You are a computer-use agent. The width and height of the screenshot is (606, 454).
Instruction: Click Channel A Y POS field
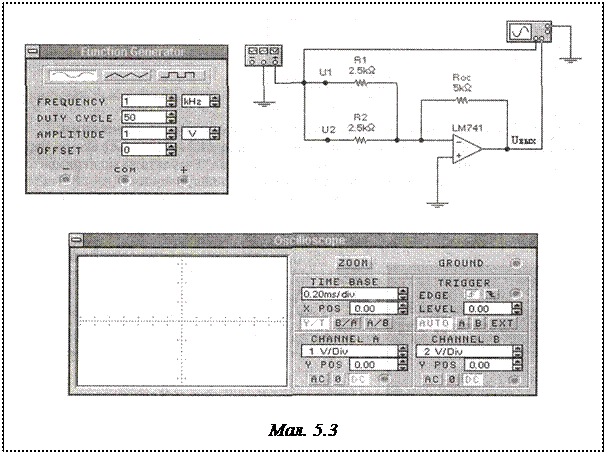tap(373, 365)
